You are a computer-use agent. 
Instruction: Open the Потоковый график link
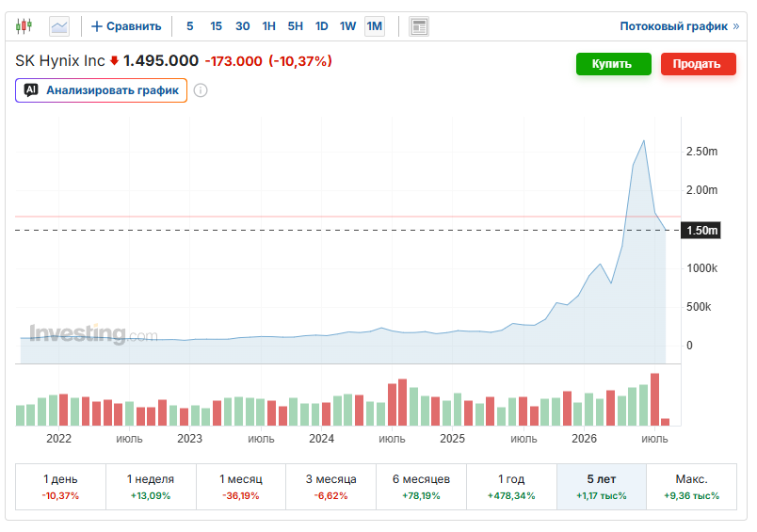point(679,26)
